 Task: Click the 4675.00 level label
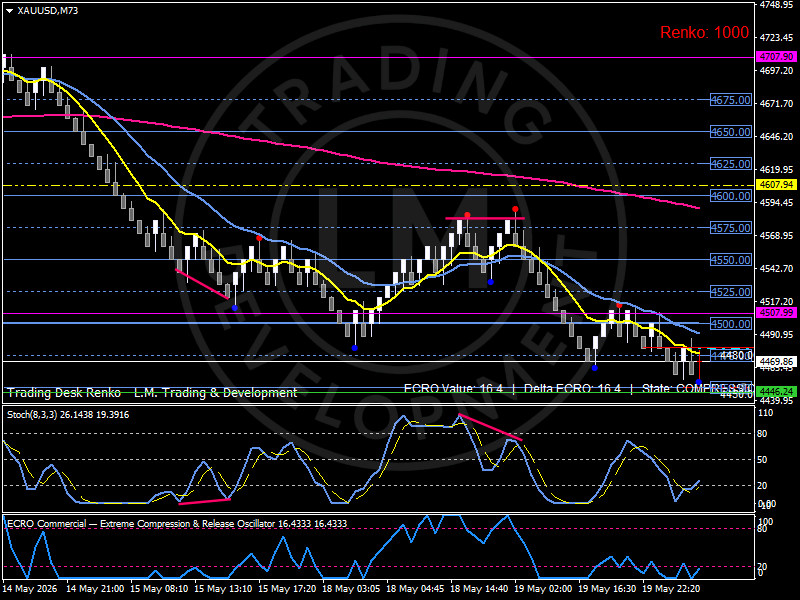point(731,100)
